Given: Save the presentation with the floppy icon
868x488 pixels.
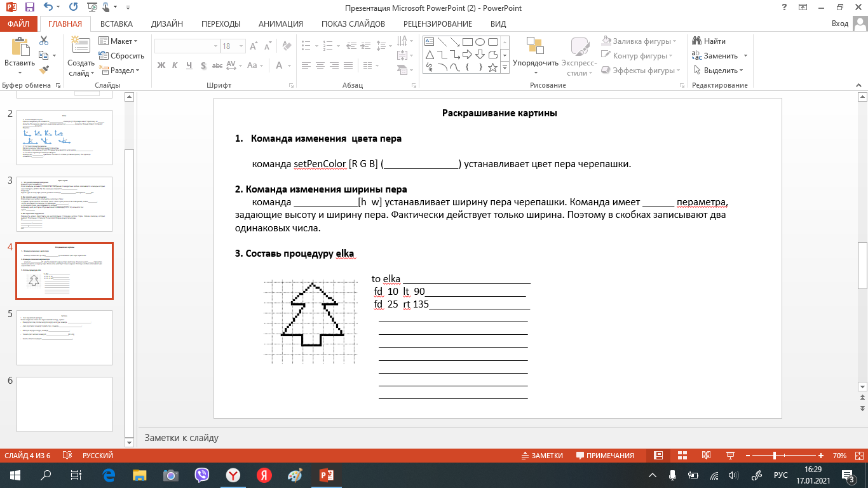Looking at the screenshot, I should click(x=29, y=8).
